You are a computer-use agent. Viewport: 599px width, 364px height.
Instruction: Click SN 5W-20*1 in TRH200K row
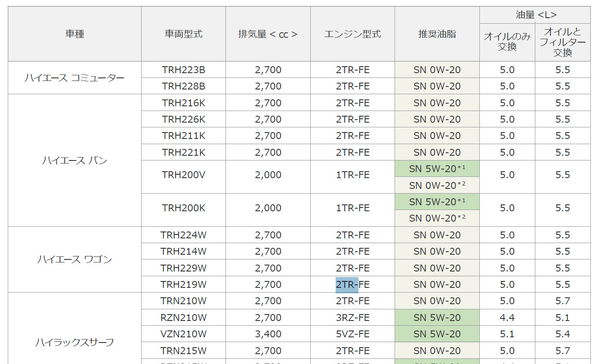(x=437, y=201)
